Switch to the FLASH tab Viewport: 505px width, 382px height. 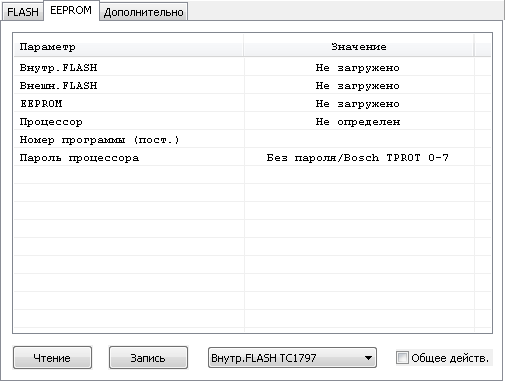click(x=23, y=12)
